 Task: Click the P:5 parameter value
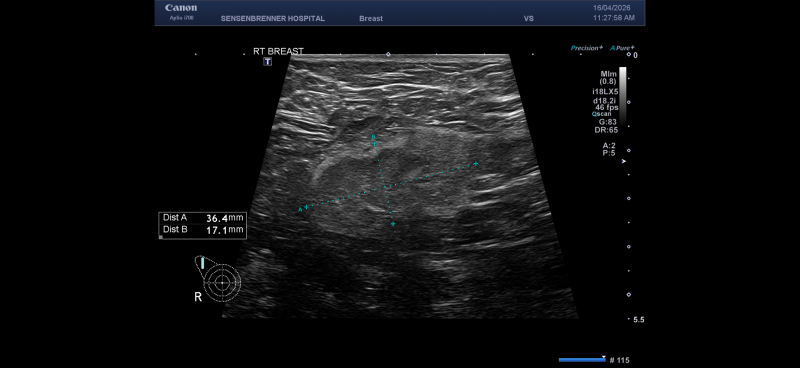609,153
